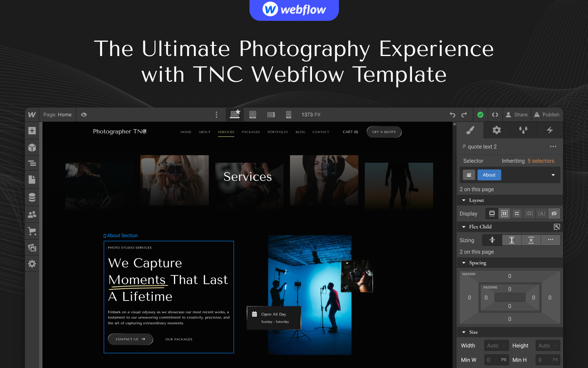Collapse the Layout section

464,200
